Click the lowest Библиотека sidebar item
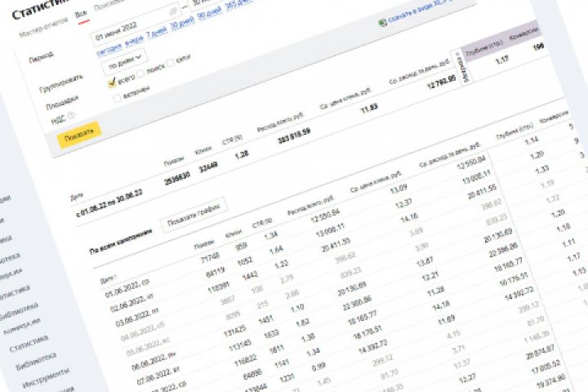This screenshot has height=392, width=588. [x=36, y=360]
